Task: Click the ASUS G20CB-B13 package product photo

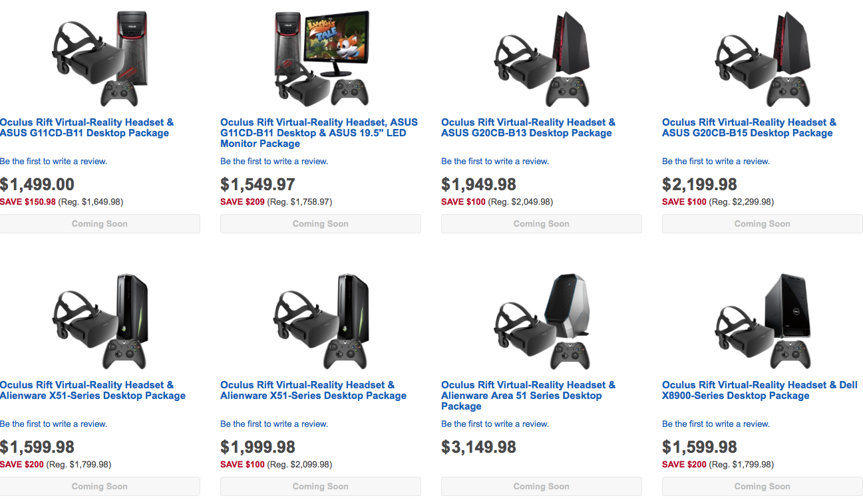Action: (541, 59)
